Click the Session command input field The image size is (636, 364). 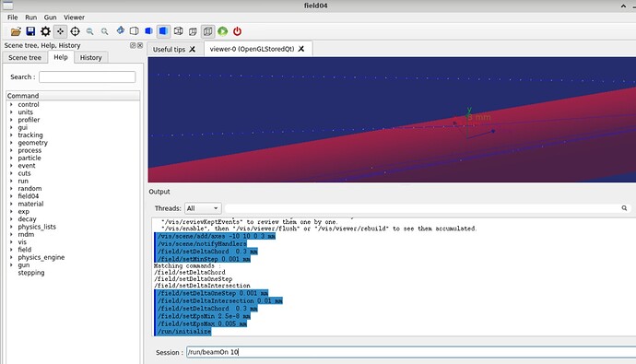point(410,352)
